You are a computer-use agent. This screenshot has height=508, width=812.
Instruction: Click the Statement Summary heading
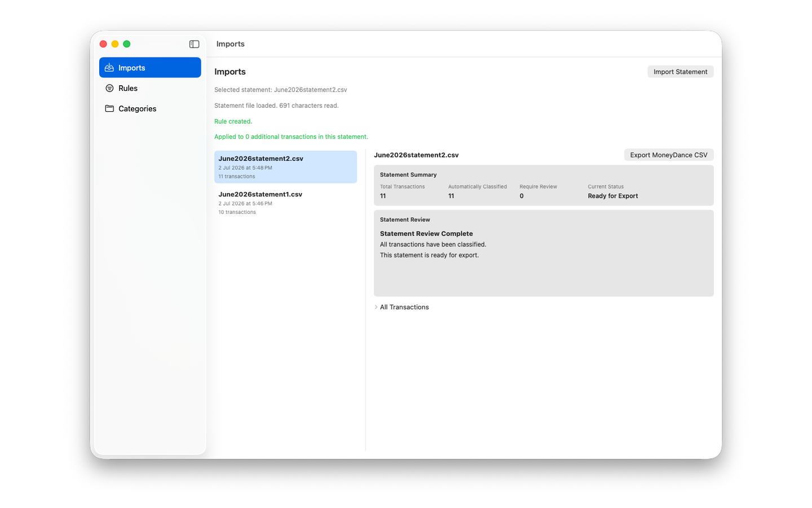pos(408,175)
